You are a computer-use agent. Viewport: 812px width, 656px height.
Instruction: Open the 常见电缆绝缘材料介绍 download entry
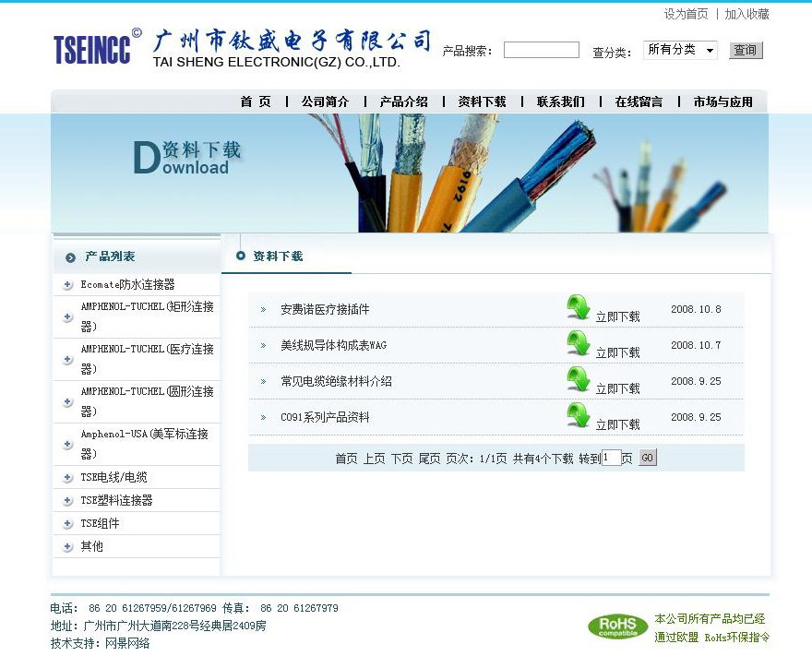(336, 382)
